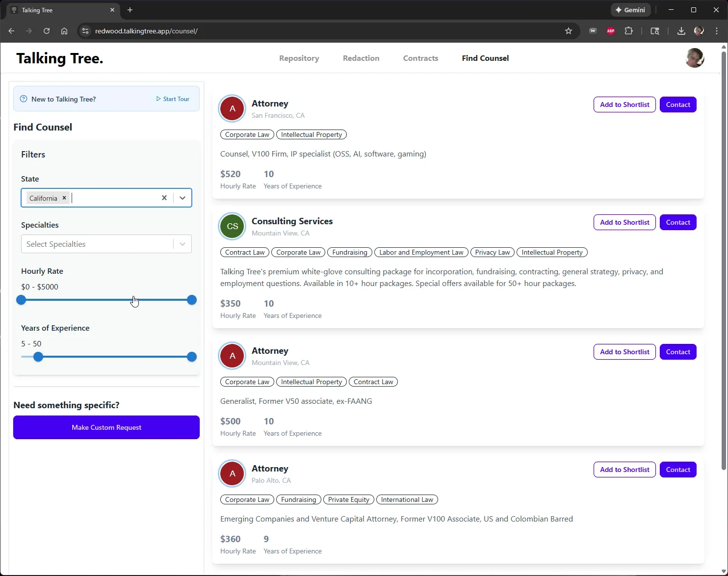Select the Find Counsel tab

[x=485, y=58]
